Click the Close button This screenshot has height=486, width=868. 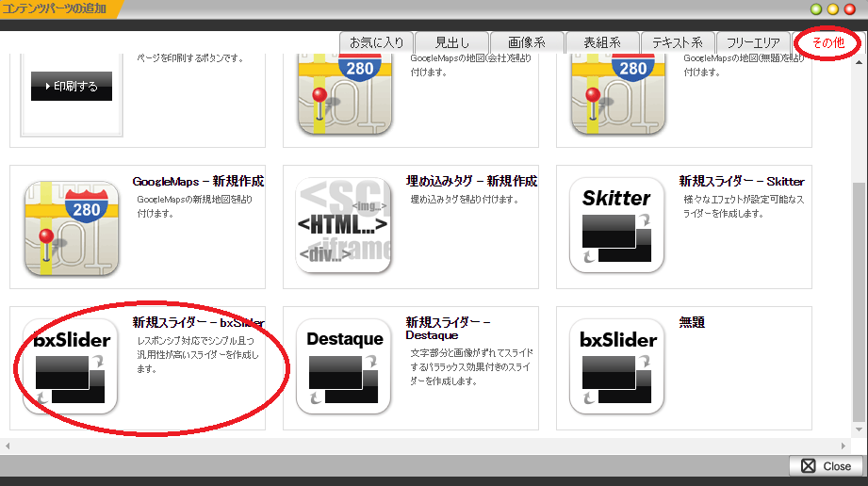pos(826,466)
